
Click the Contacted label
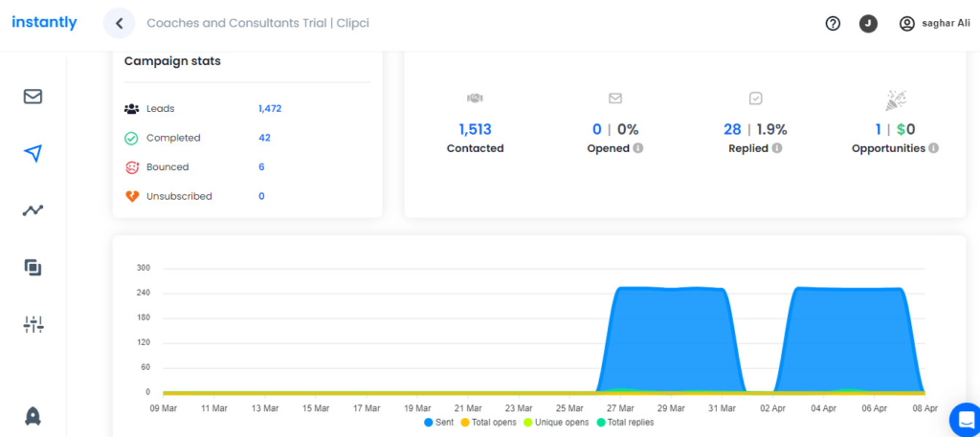pyautogui.click(x=475, y=148)
